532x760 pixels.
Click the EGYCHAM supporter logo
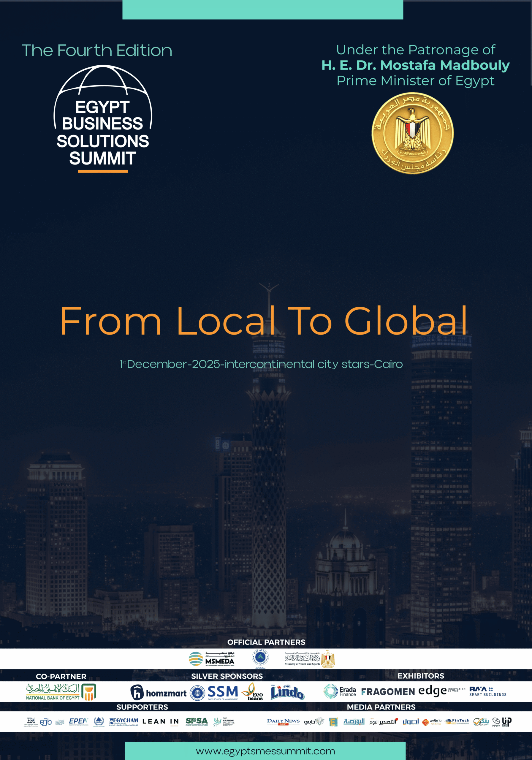pos(123,722)
